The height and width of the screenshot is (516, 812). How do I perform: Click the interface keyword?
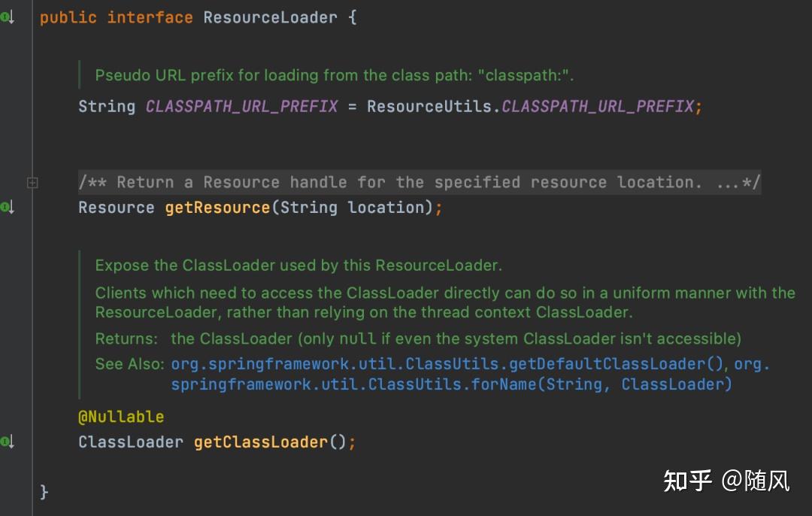150,17
